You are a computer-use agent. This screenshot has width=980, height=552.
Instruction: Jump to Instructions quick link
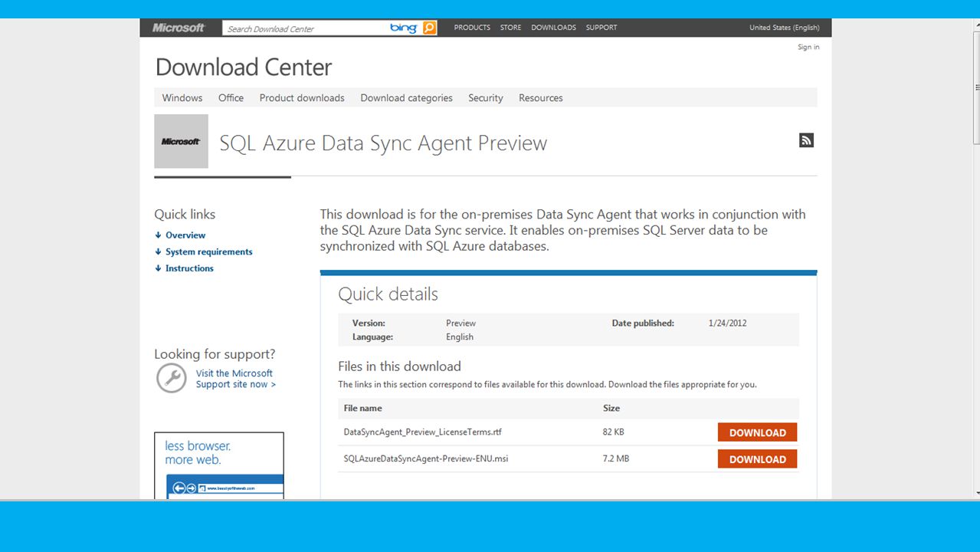pyautogui.click(x=189, y=268)
